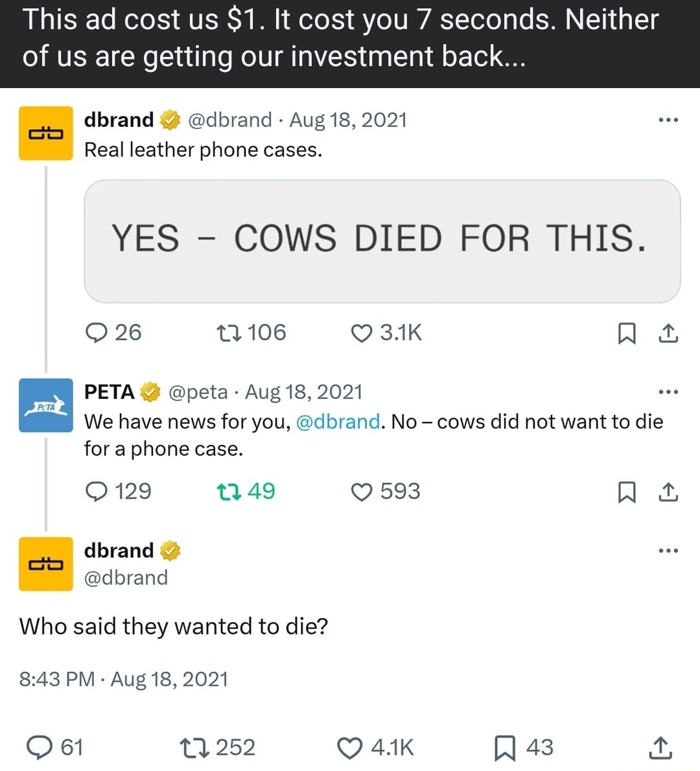View dbrand's yellow avatar on the bottom tweet
This screenshot has width=700, height=771.
click(45, 564)
